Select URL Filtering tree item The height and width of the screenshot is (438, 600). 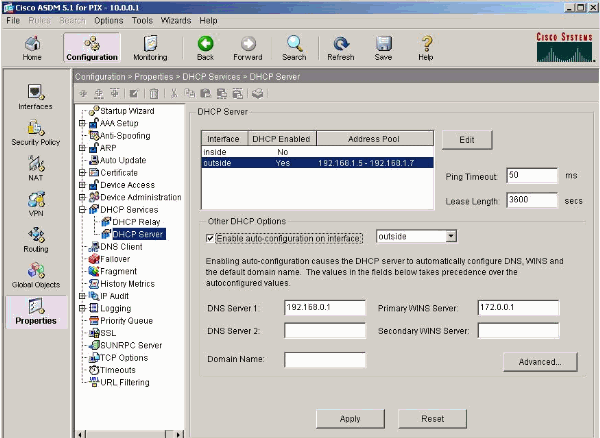coord(125,382)
